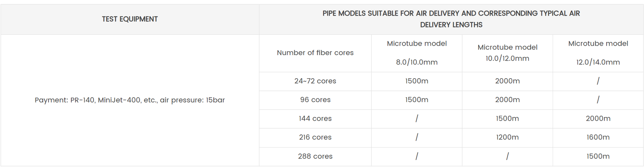Select the Payment: PR-140, MiniJet-400 cell
The width and height of the screenshot is (644, 167).
(x=130, y=100)
